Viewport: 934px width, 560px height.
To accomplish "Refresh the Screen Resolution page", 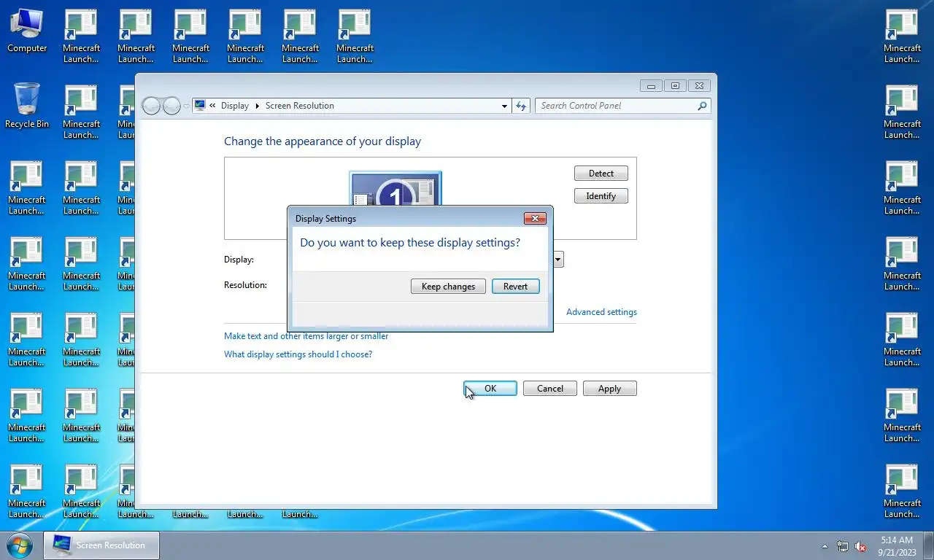I will coord(521,106).
